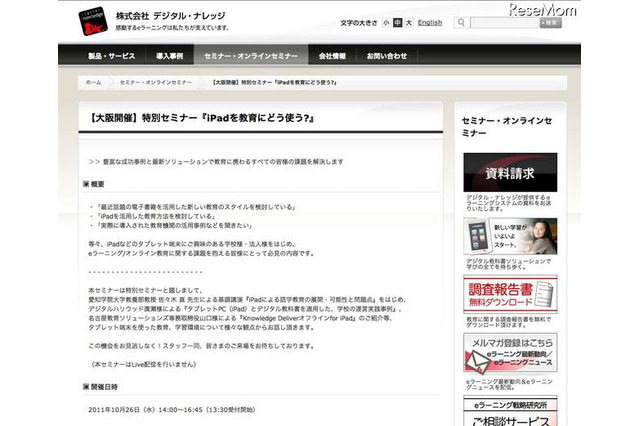The height and width of the screenshot is (426, 640).
Task: Go to ホーム in breadcrumb
Action: (93, 82)
